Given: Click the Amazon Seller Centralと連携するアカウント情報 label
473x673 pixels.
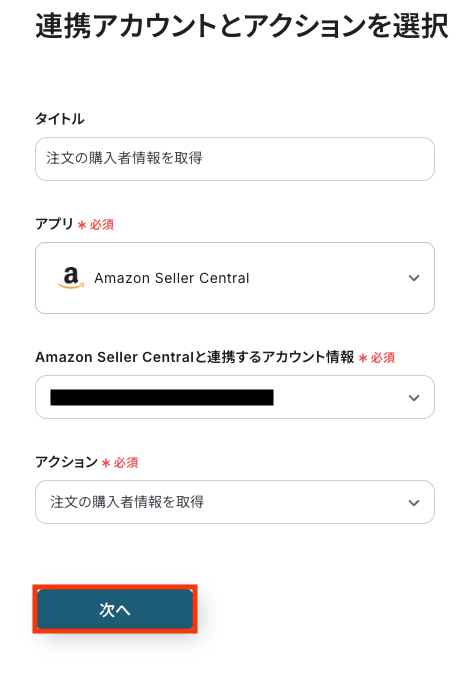Looking at the screenshot, I should pos(195,357).
